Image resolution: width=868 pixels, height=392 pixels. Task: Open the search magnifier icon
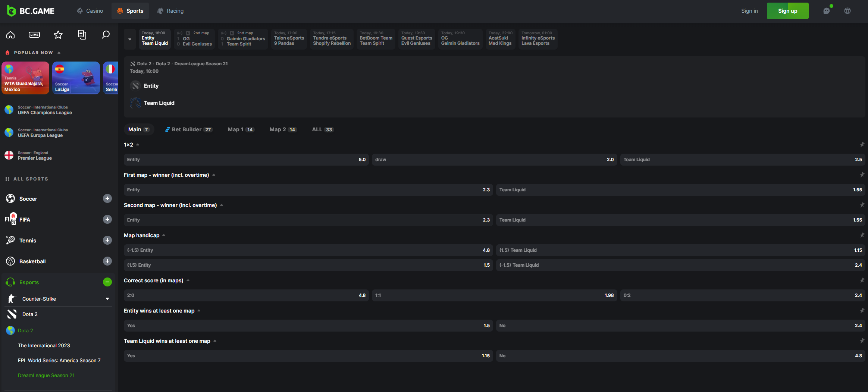click(x=106, y=35)
